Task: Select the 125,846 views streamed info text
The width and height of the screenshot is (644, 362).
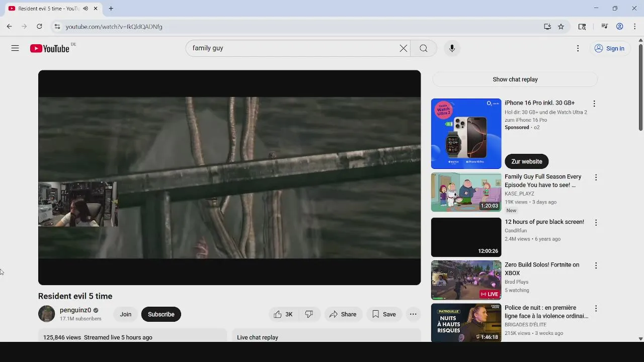Action: 98,337
